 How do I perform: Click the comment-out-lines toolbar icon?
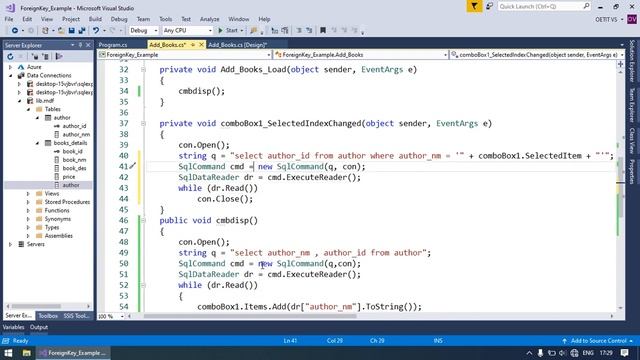[x=299, y=31]
